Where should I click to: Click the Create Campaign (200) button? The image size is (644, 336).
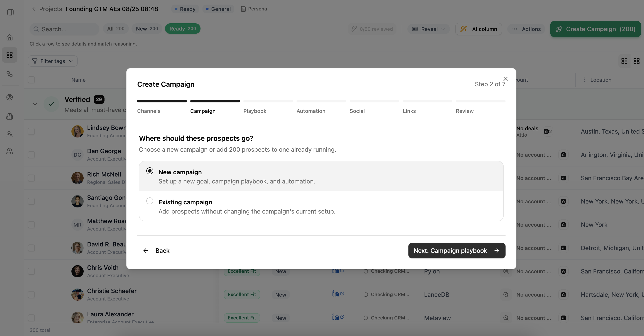click(x=595, y=29)
